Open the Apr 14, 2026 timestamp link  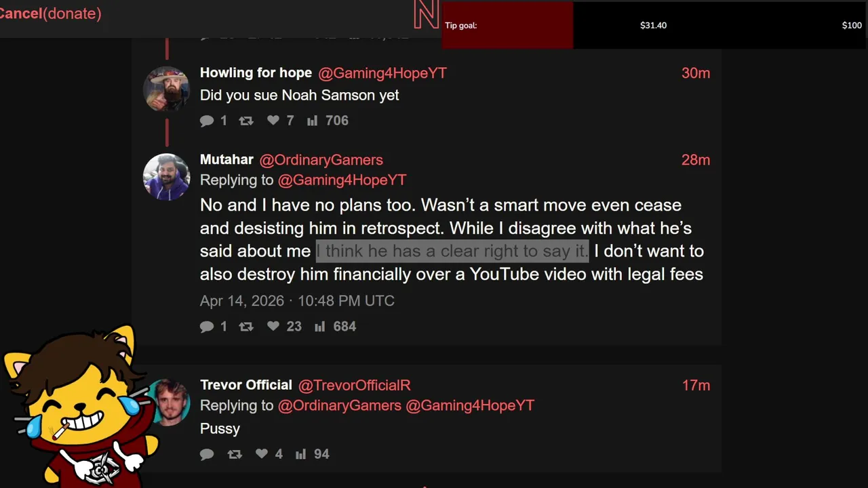tap(297, 301)
